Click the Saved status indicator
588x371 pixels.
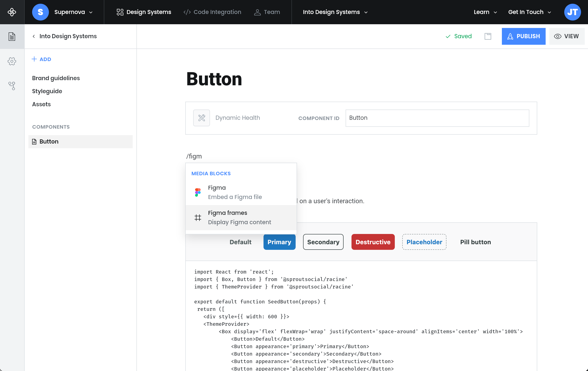pyautogui.click(x=459, y=36)
